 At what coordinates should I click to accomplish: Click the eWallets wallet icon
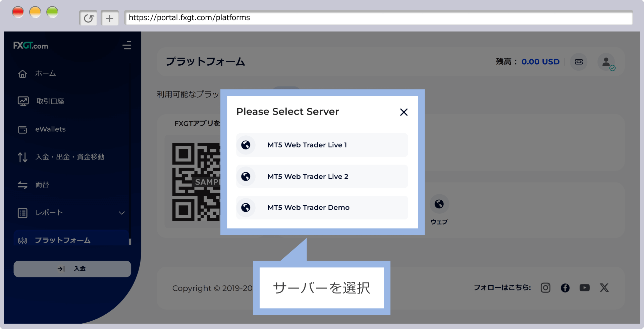(22, 130)
